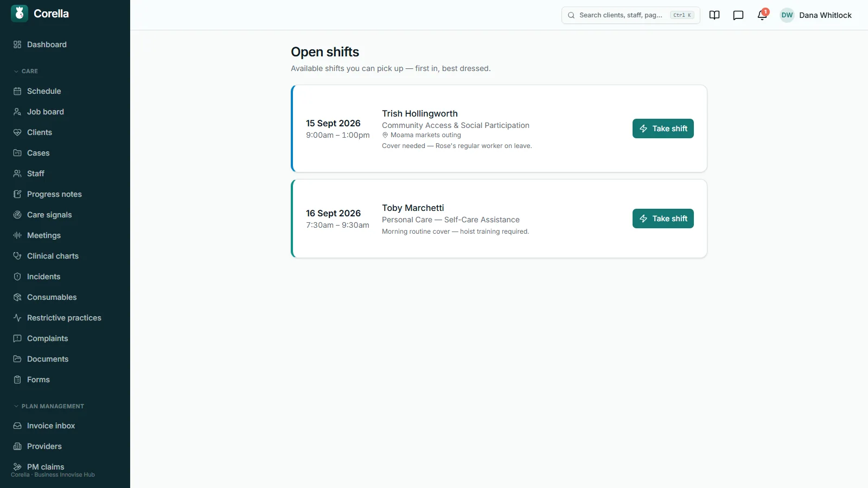Open the Meetings waveform icon

17,235
